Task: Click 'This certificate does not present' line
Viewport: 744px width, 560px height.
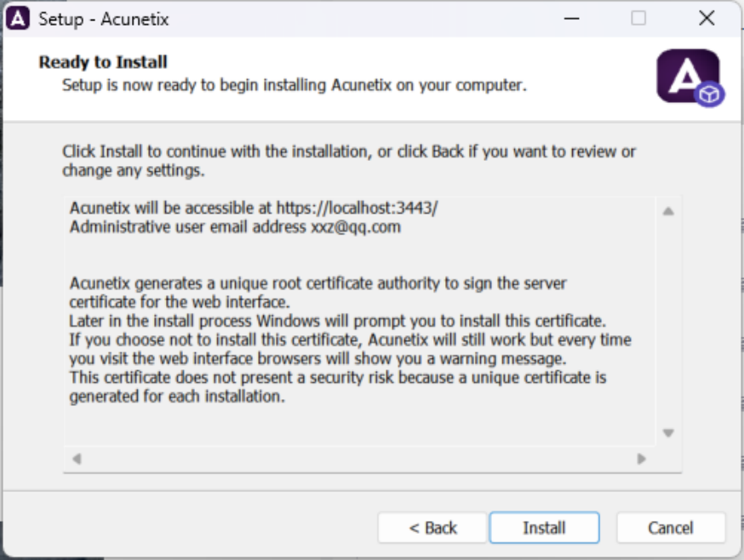Action: coord(338,378)
